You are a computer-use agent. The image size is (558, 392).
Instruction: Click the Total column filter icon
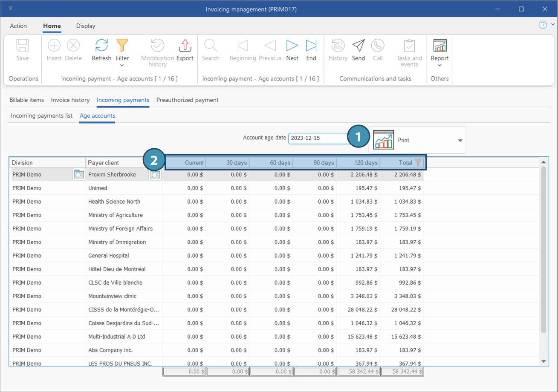[418, 162]
